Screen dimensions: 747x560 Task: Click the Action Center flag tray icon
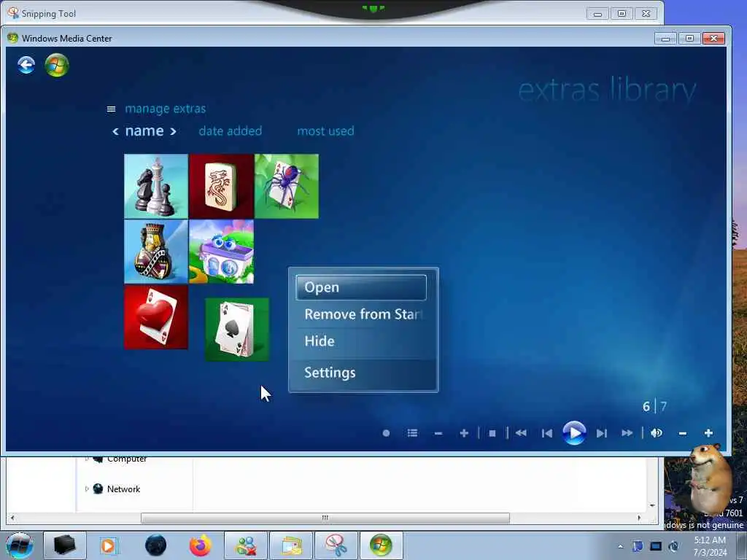coord(638,546)
